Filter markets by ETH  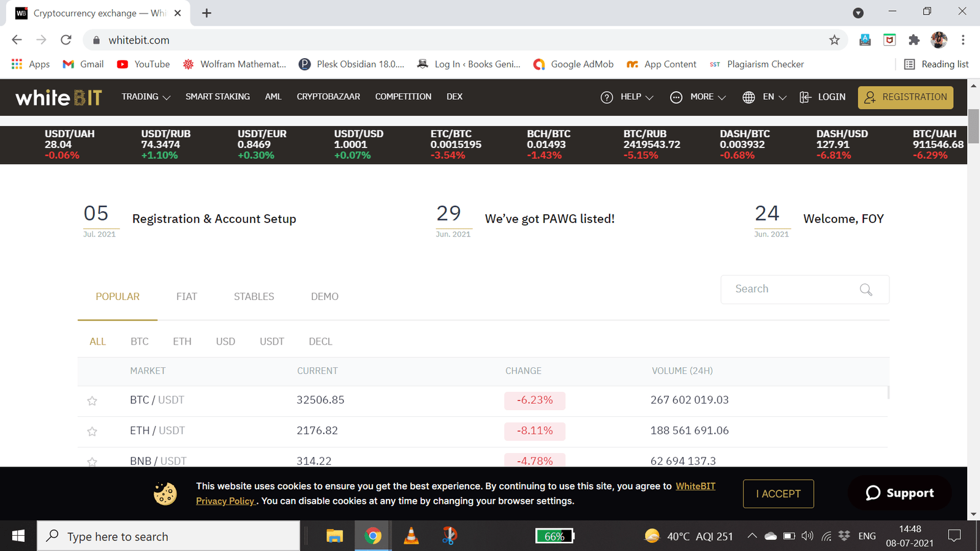(182, 342)
